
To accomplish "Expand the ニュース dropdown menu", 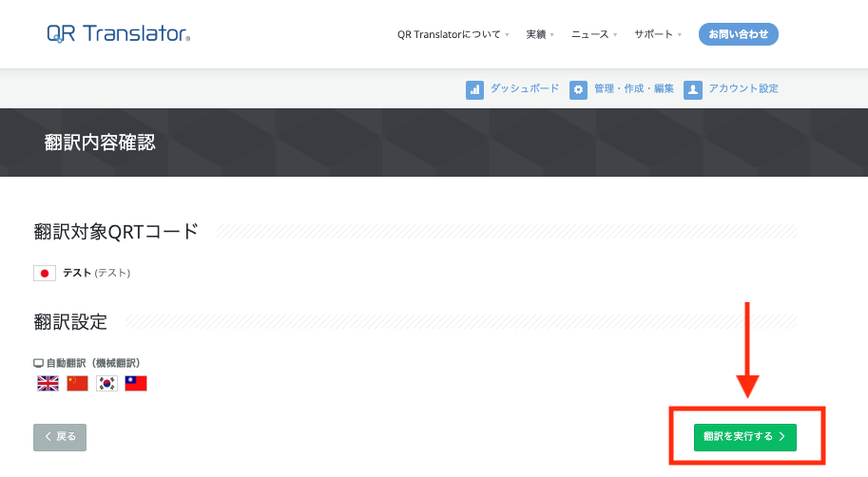I will [x=594, y=34].
